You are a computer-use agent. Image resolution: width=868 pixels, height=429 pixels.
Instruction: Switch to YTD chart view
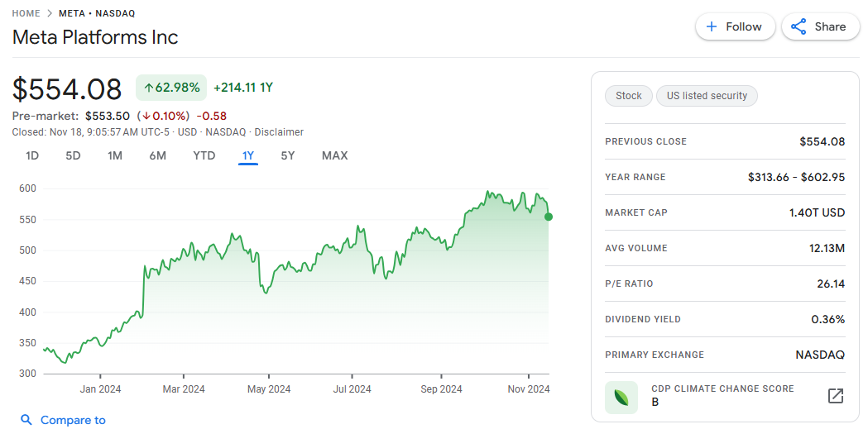[204, 155]
